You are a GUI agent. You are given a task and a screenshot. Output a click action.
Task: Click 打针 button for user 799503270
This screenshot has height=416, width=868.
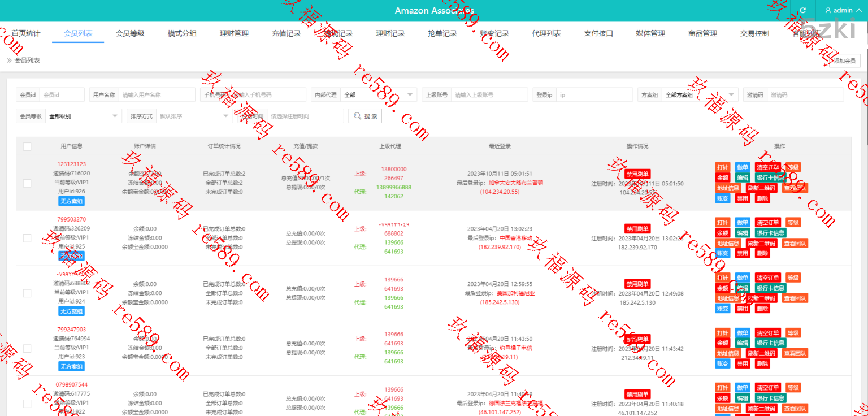pos(722,223)
